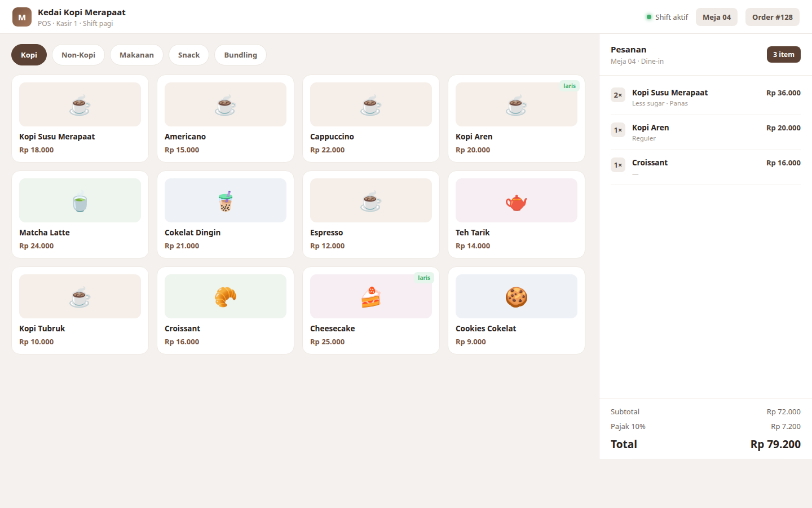Screen dimensions: 812x508
Task: Click the Rp 14.000 Teh Tarik price
Action: [473, 246]
